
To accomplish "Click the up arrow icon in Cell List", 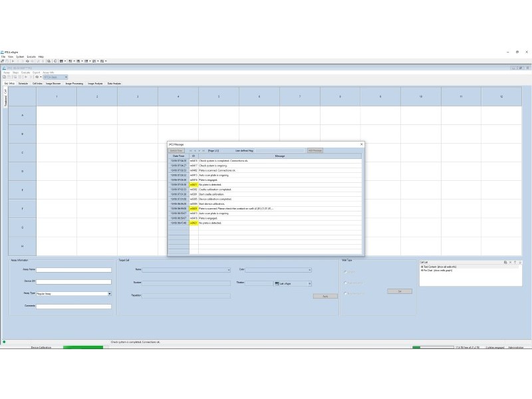I will pos(515,262).
